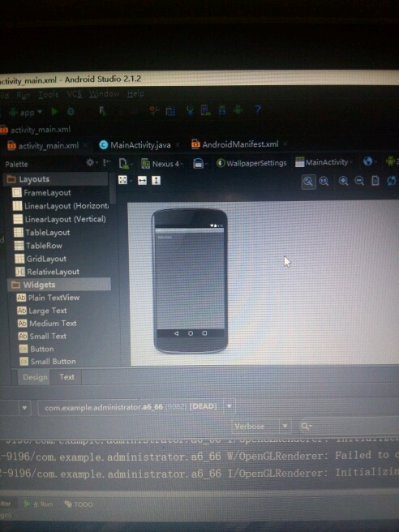Image resolution: width=399 pixels, height=532 pixels.
Task: Open the Window menu
Action: pyautogui.click(x=104, y=93)
